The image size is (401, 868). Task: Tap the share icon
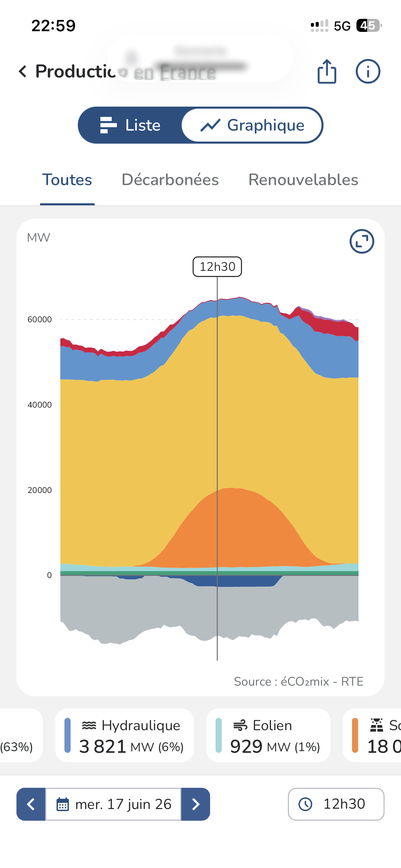[x=327, y=71]
